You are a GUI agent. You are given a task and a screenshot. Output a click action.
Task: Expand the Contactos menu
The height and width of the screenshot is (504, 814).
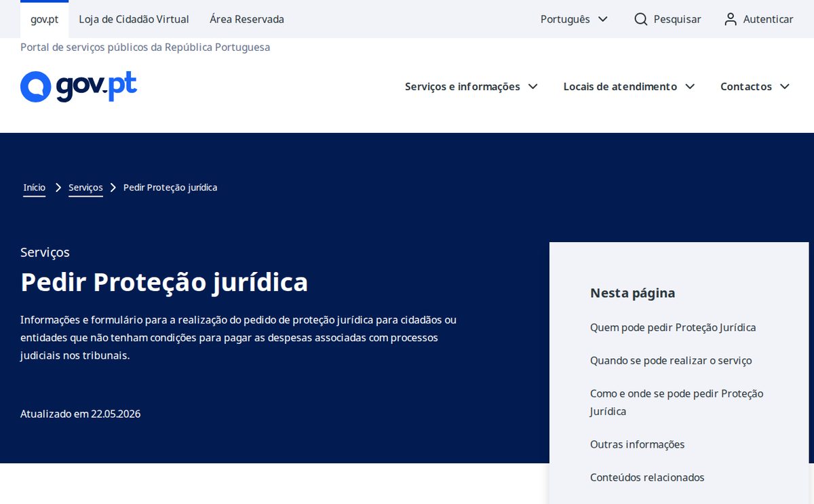[755, 87]
